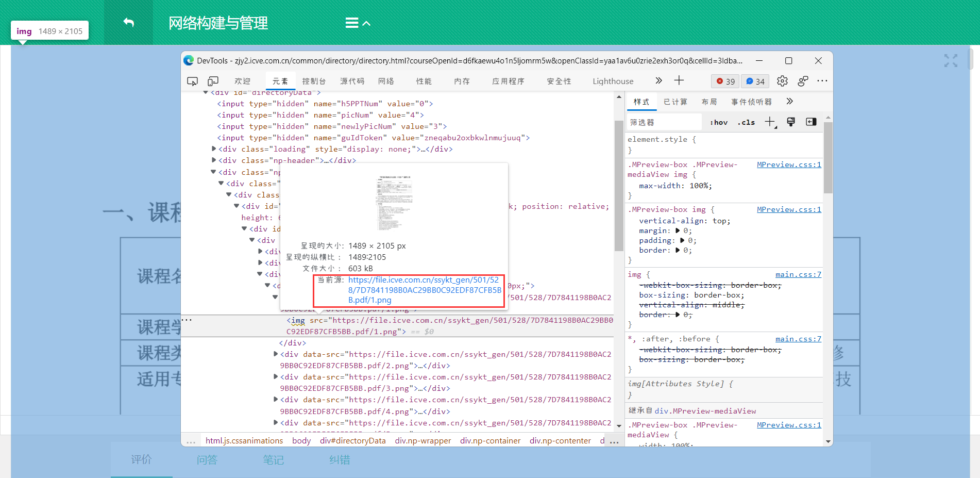Show the 39 errors badge
The height and width of the screenshot is (478, 980).
(x=725, y=81)
